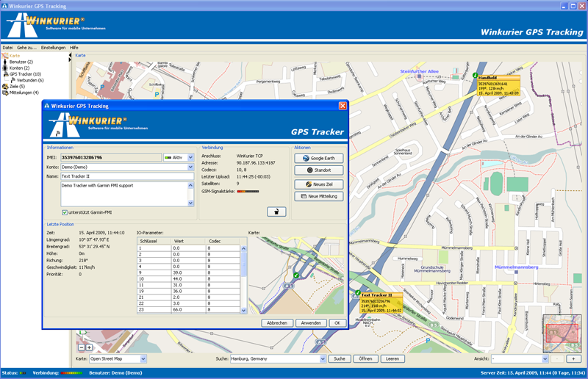Click the trash icon button in Verbindung
The image size is (588, 379).
(x=276, y=212)
